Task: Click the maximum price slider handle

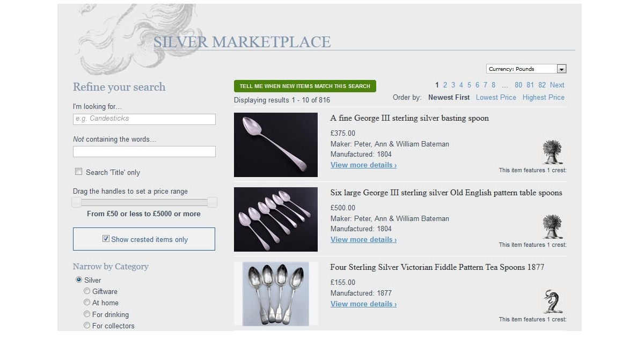Action: [212, 202]
